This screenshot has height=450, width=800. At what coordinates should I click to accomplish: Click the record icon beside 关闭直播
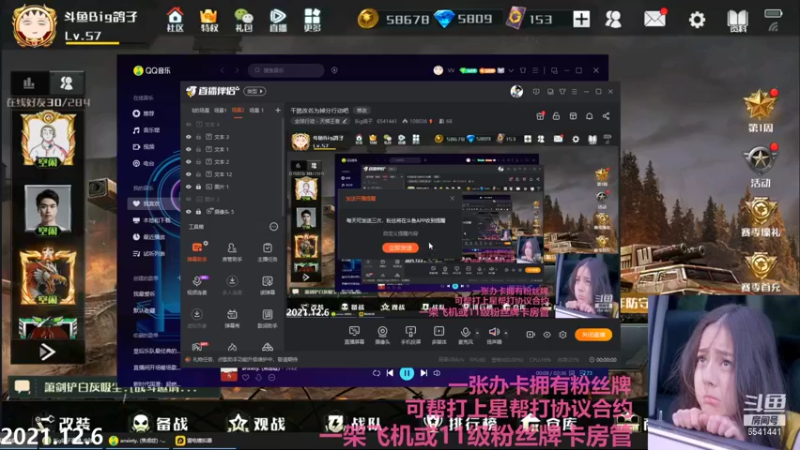tap(530, 335)
